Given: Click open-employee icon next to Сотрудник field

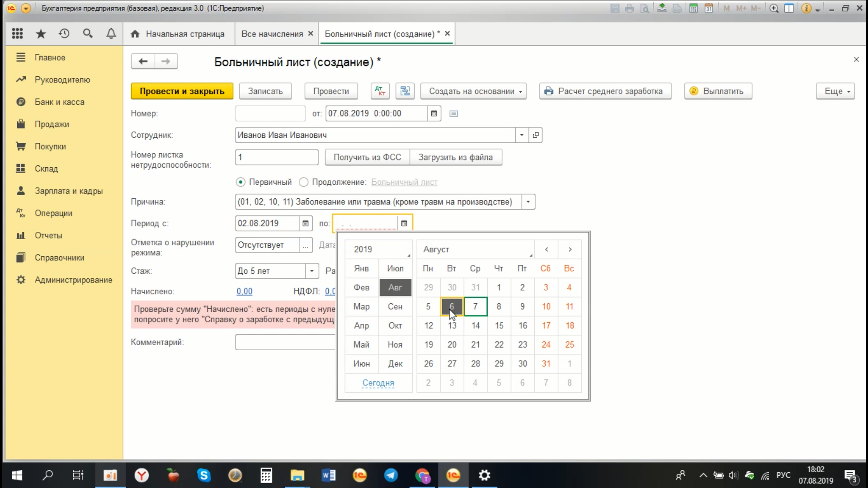Looking at the screenshot, I should click(x=536, y=135).
